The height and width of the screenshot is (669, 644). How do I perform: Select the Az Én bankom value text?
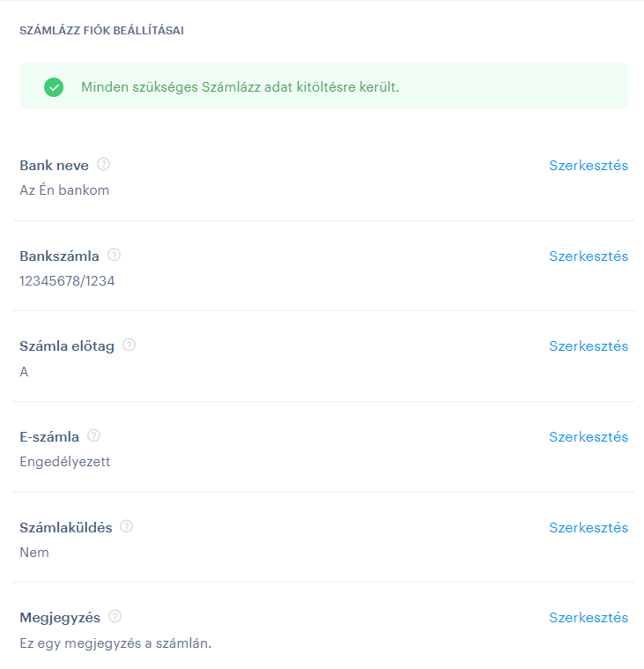coord(64,190)
